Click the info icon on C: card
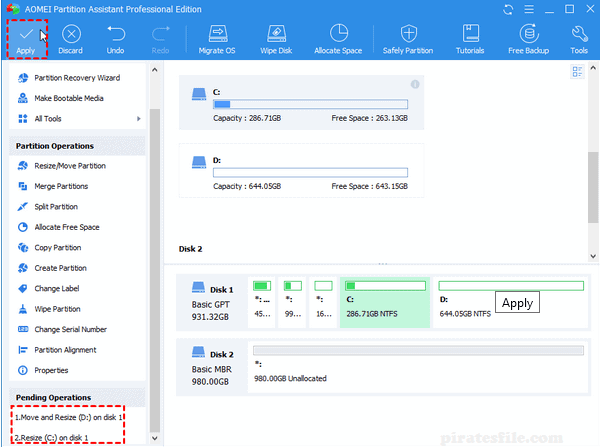Screen dimensions: 600x447 point(415,84)
